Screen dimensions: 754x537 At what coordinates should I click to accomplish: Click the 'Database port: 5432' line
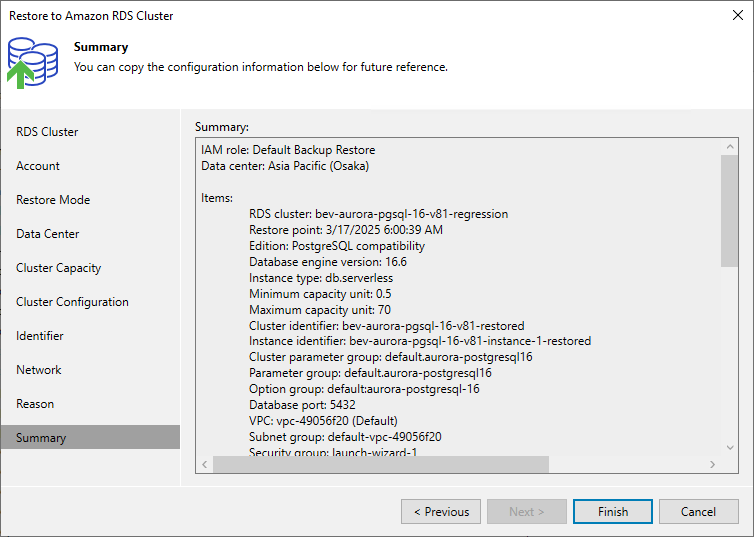point(302,405)
